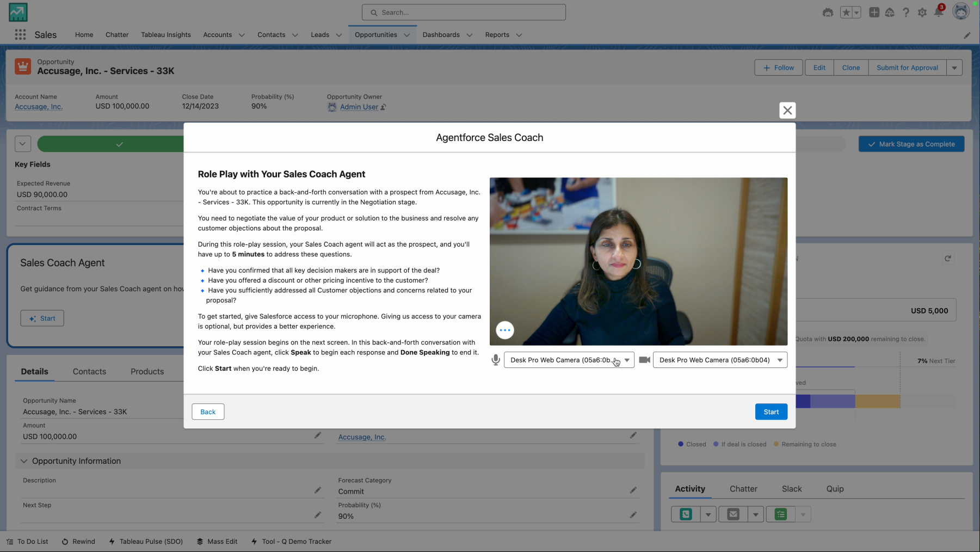Collapse the Opportunity Information section
The height and width of the screenshot is (552, 980).
[24, 461]
